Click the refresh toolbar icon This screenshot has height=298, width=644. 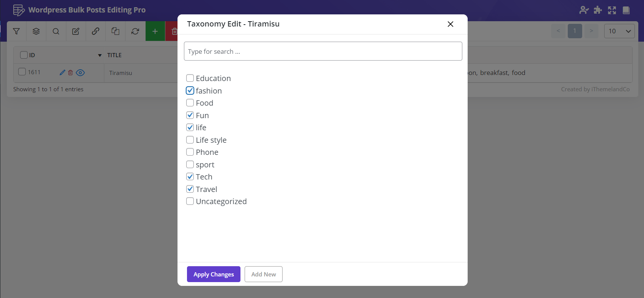(135, 31)
